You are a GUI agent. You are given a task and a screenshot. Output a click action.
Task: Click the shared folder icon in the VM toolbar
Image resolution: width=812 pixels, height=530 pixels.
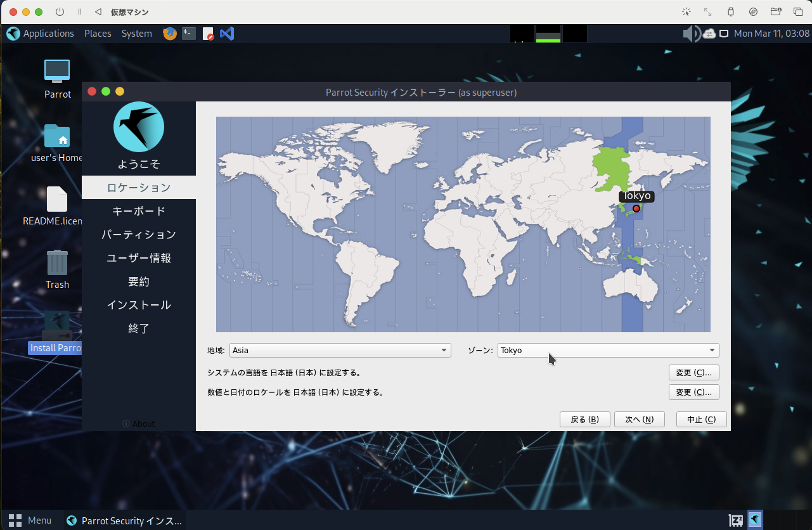(x=776, y=12)
